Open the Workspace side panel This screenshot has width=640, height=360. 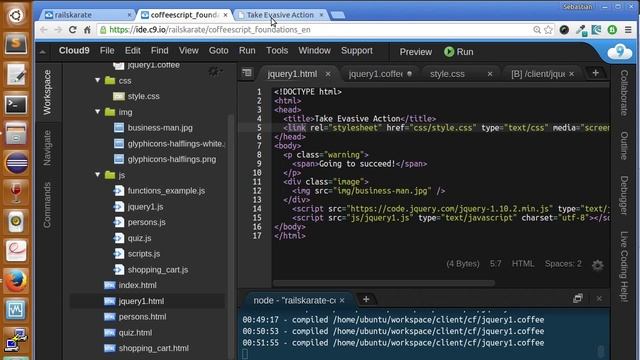click(x=47, y=92)
